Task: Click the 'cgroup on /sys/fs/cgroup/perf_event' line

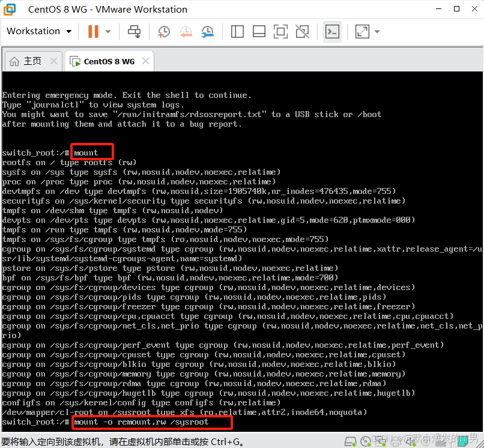Action: [223, 345]
